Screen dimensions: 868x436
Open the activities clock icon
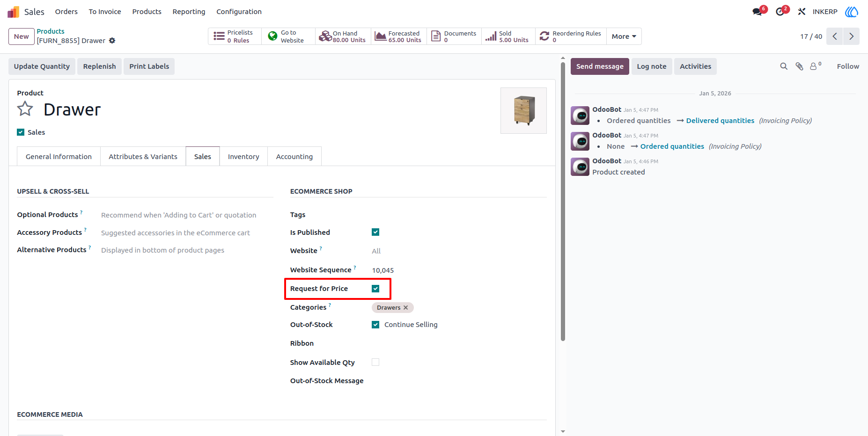(780, 12)
